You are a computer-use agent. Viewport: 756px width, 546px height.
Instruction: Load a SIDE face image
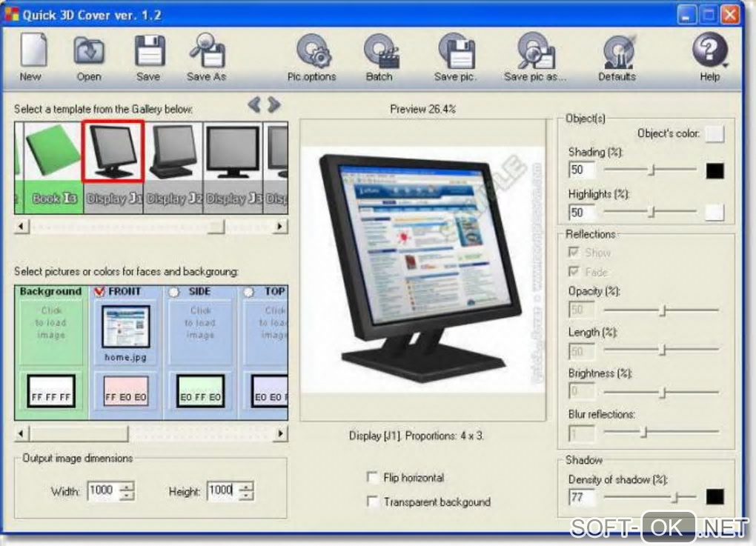(200, 332)
